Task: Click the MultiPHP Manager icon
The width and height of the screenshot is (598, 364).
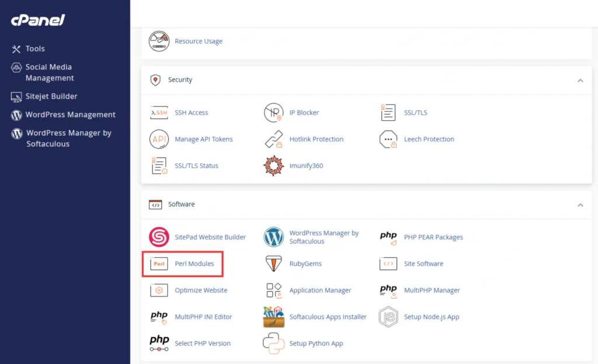Action: pyautogui.click(x=388, y=291)
